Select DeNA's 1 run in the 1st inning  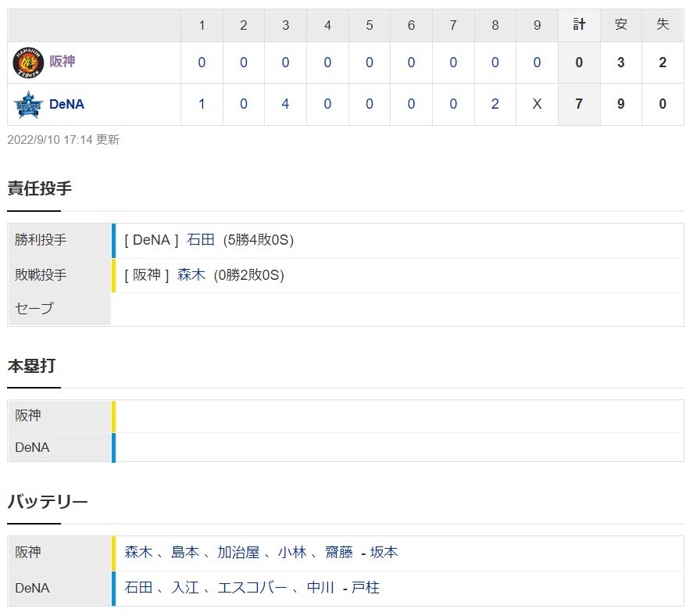point(202,104)
